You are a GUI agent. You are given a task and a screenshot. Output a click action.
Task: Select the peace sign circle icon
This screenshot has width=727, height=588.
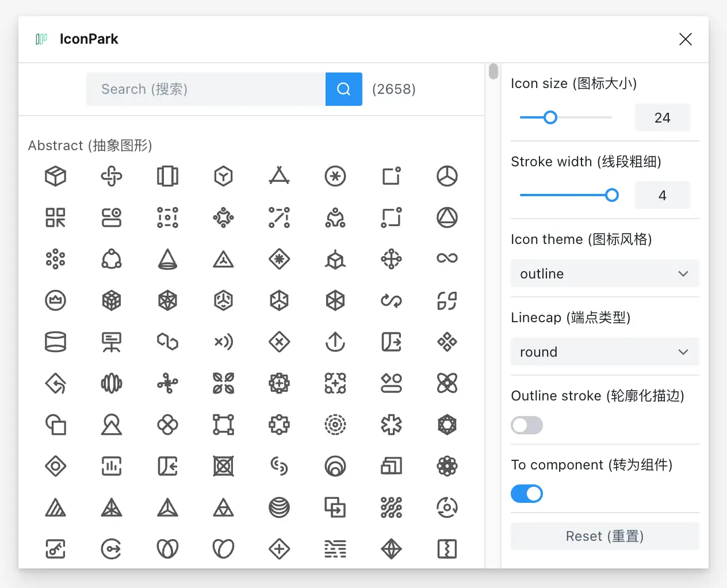[447, 176]
